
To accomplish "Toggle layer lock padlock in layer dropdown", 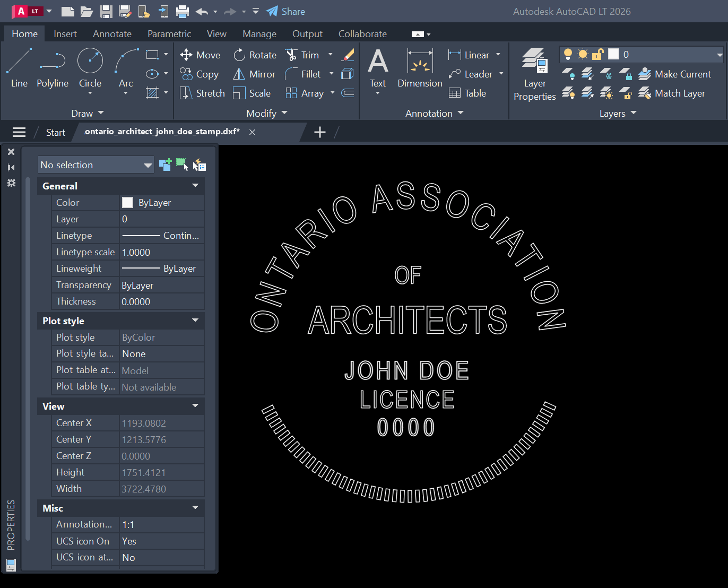I will (x=598, y=54).
